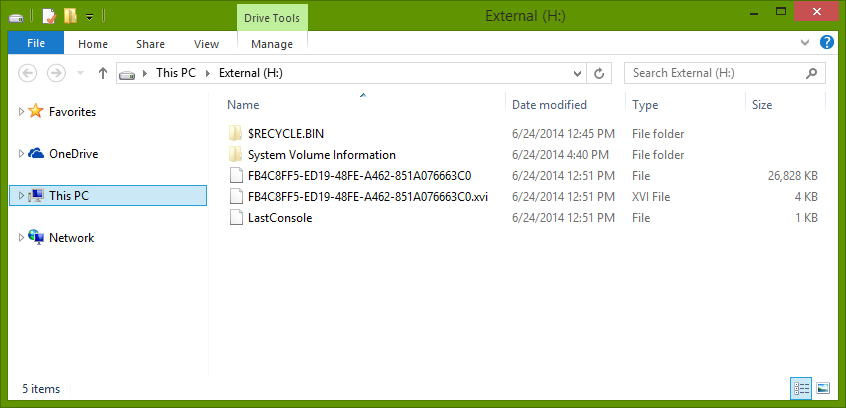This screenshot has width=846, height=408.
Task: Click the Search External (H:) field
Action: [x=718, y=73]
